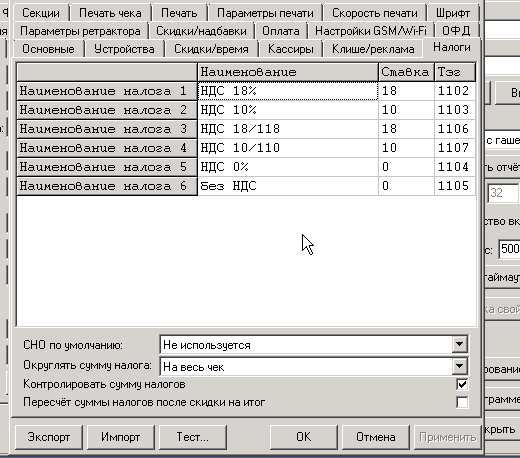Viewport: 520px width, 458px height.
Task: Click row header Наименование налога 1
Action: point(107,91)
